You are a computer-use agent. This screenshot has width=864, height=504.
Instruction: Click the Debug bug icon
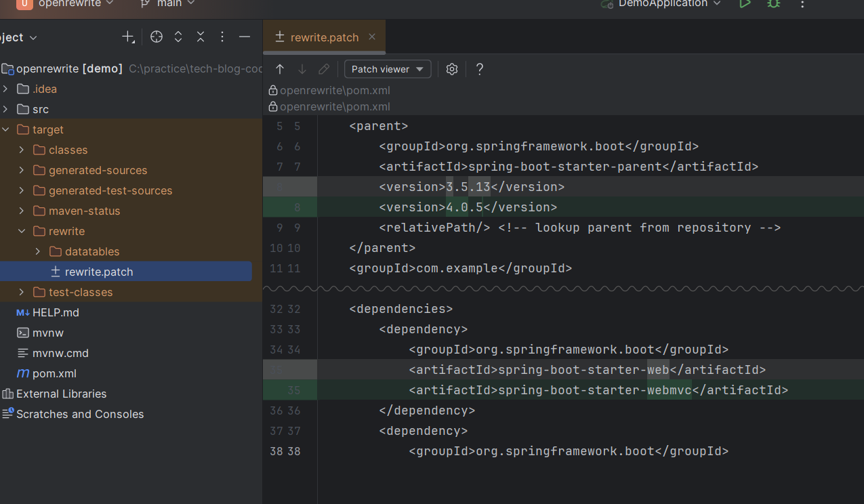click(773, 3)
